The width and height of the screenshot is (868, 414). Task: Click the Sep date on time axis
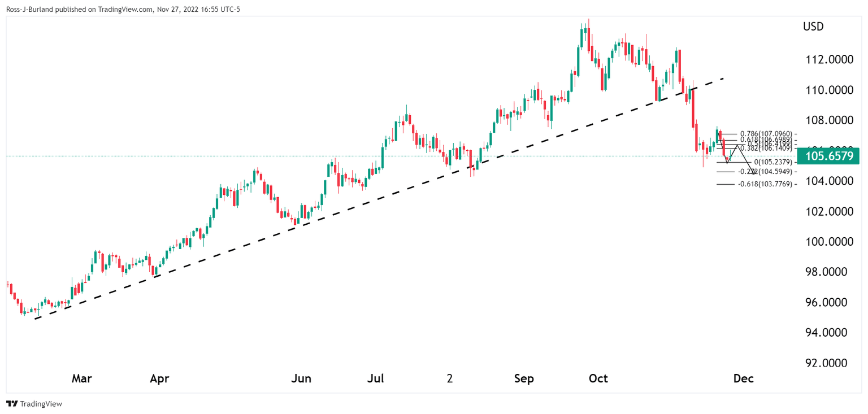click(524, 378)
